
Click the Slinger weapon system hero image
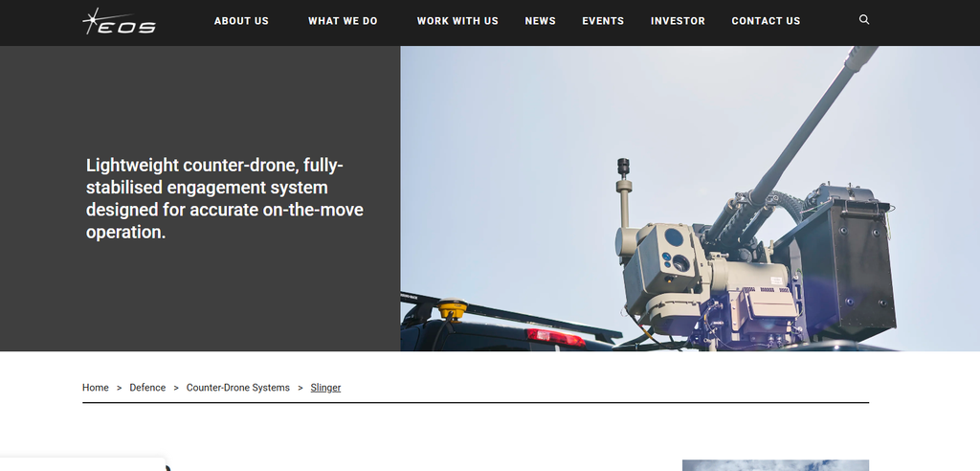(690, 198)
